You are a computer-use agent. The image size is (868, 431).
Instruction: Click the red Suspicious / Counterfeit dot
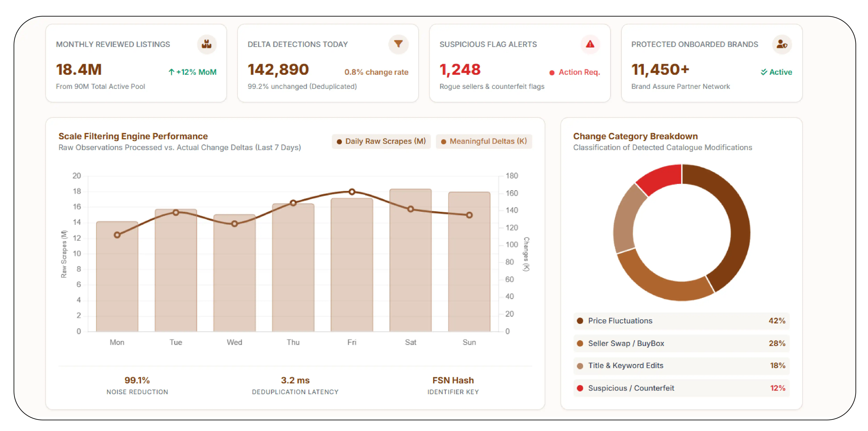580,388
